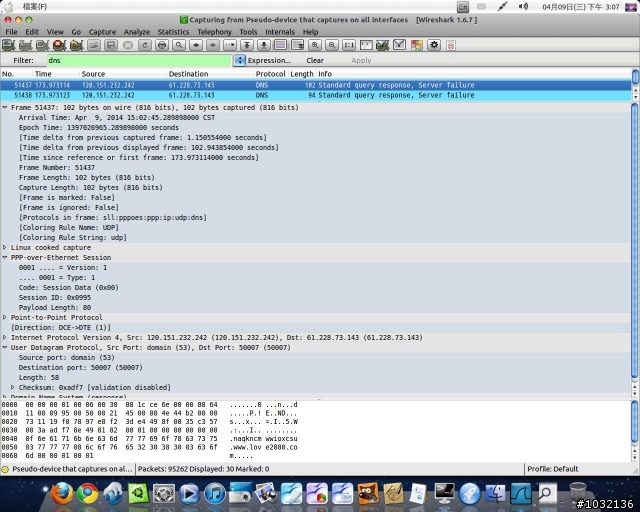
Task: Close capture file toolbar icon
Action: click(x=128, y=45)
